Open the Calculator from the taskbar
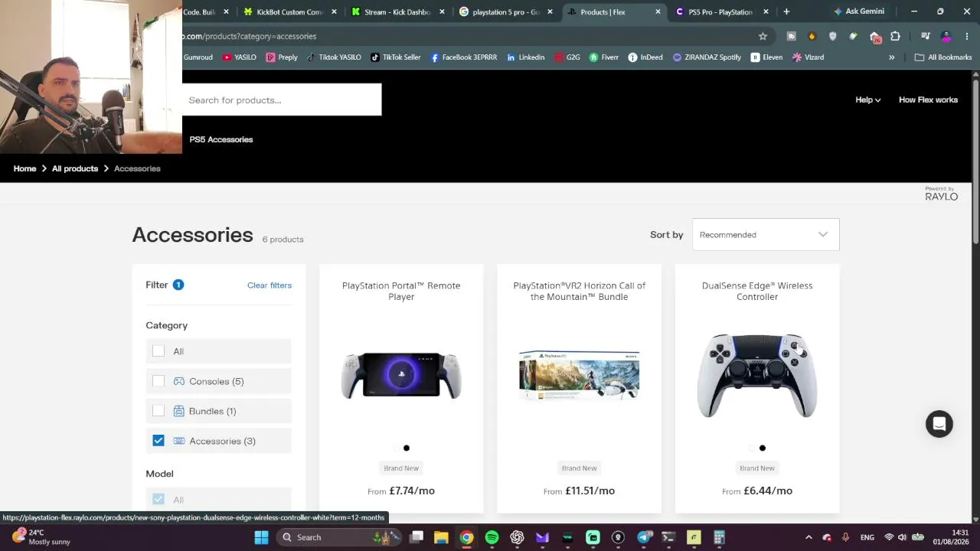The image size is (980, 551). 719,537
